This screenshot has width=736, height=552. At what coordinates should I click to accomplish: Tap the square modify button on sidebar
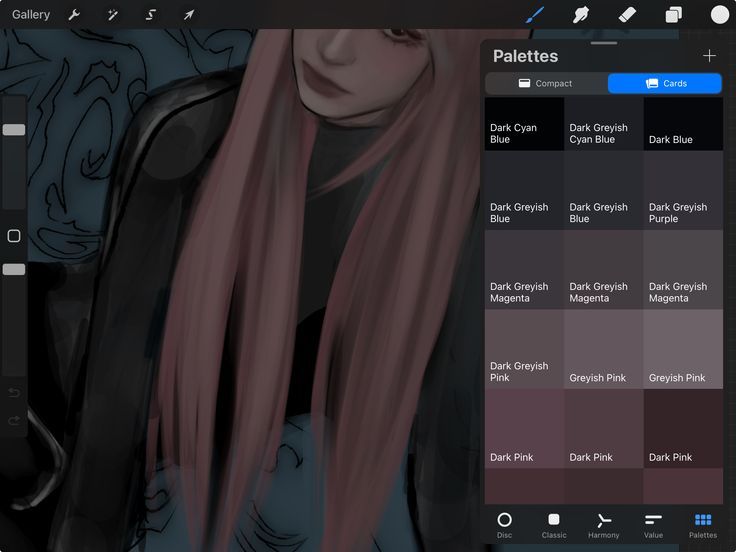coord(14,236)
